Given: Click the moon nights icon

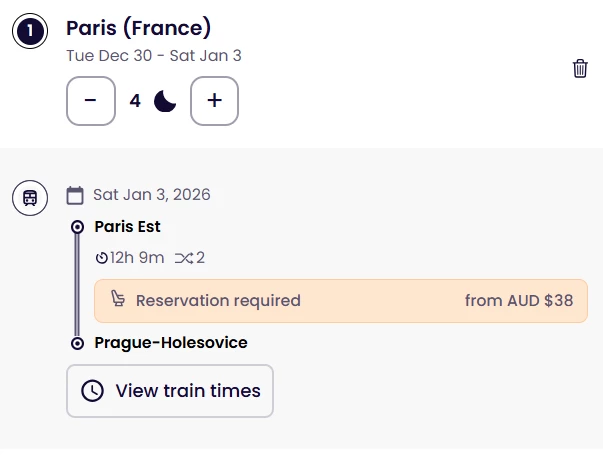Looking at the screenshot, I should click(x=165, y=101).
